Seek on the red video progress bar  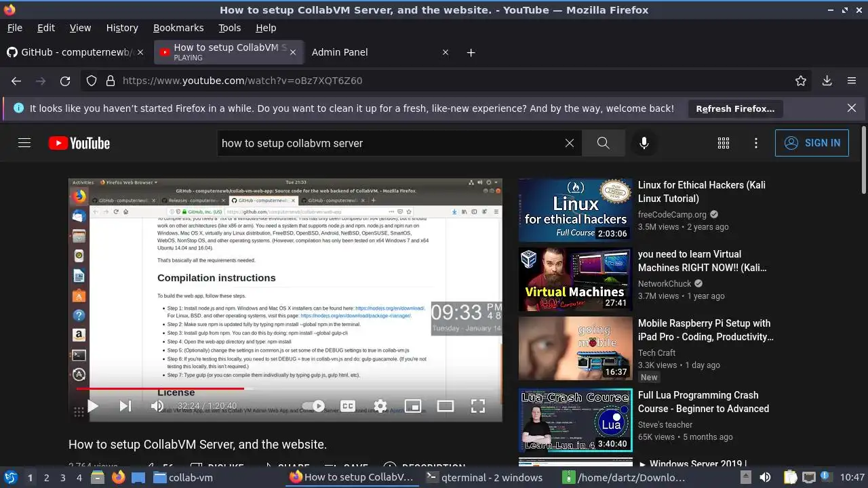[x=285, y=389]
